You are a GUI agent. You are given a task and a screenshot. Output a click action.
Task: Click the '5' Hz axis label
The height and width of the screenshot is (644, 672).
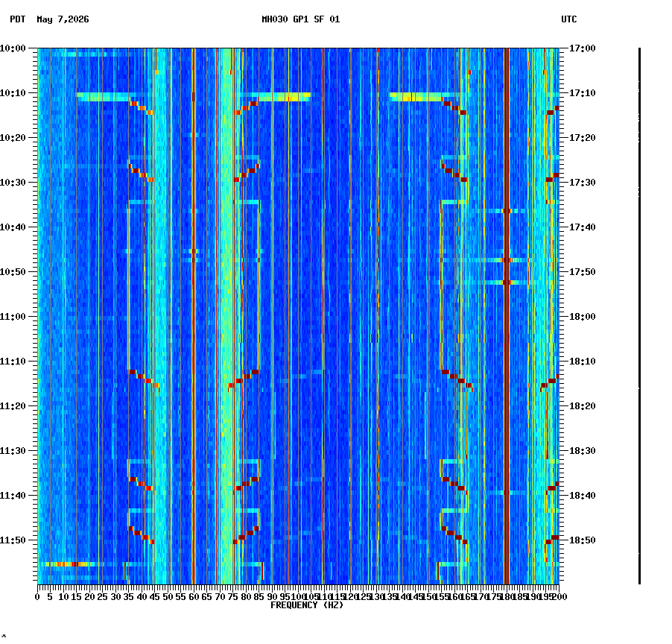(51, 597)
